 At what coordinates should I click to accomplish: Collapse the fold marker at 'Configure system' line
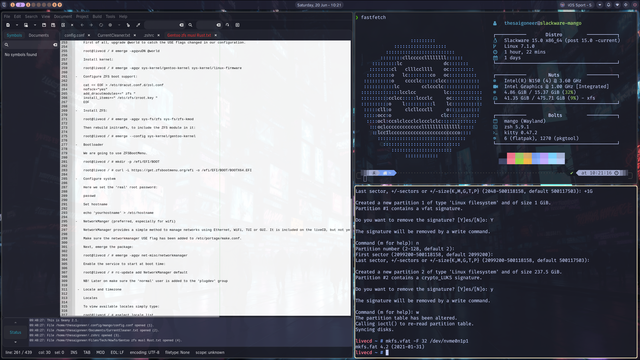(x=76, y=178)
